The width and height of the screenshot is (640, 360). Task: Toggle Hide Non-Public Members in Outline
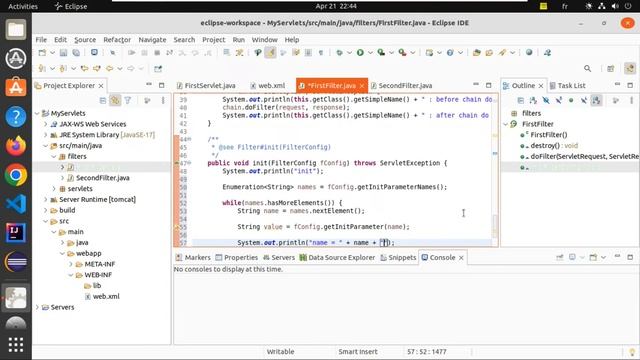coord(571,100)
